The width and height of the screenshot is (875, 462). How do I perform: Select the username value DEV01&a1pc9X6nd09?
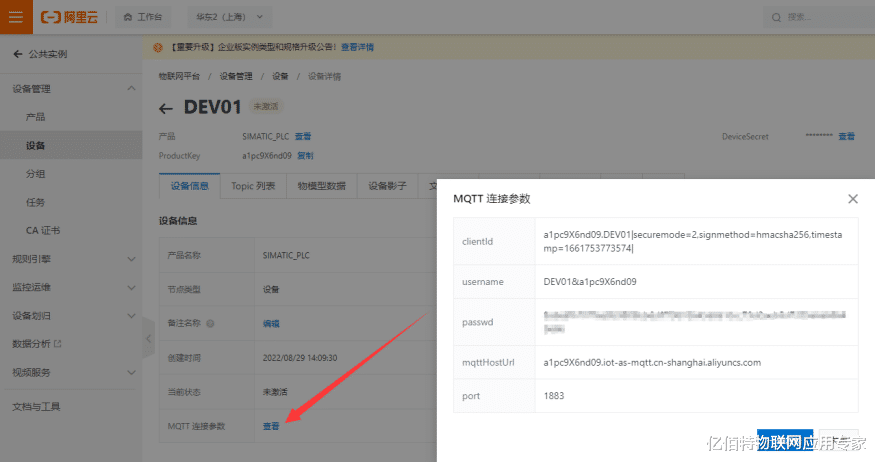pos(590,282)
